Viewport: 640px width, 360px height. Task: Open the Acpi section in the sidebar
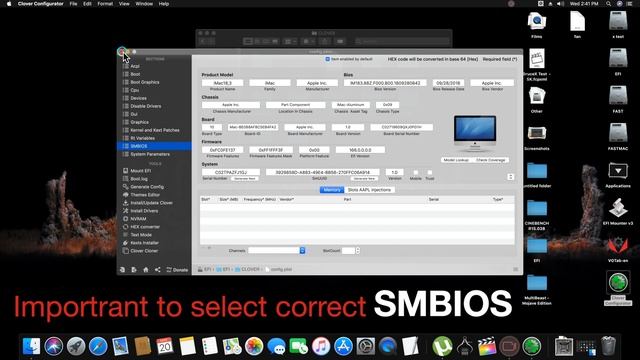click(135, 66)
